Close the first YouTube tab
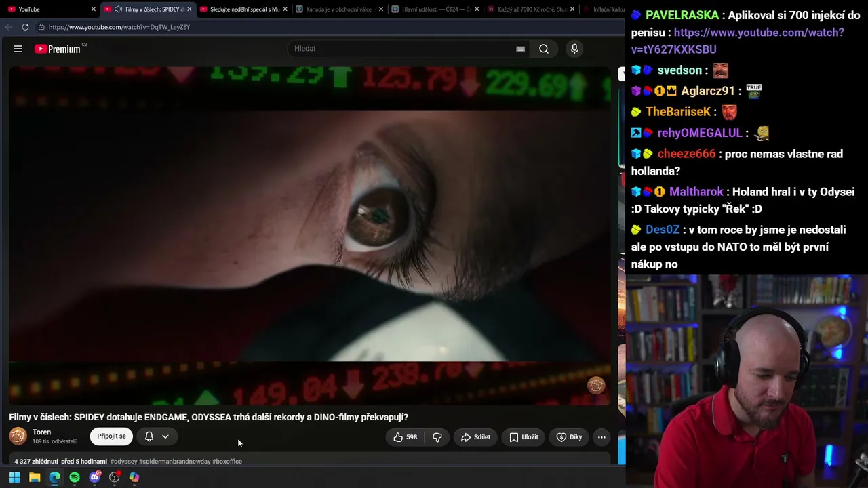Viewport: 868px width, 488px height. coord(93,9)
